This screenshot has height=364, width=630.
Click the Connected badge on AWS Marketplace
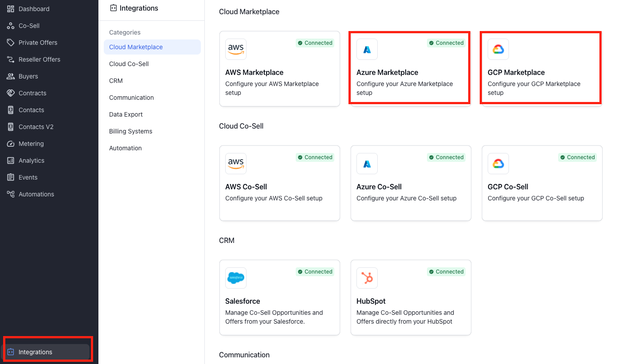click(x=315, y=43)
